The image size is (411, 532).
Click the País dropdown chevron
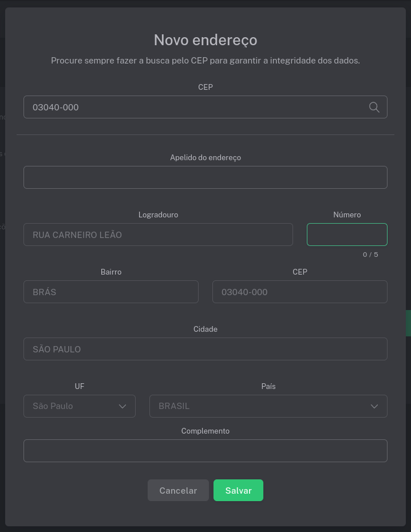374,406
